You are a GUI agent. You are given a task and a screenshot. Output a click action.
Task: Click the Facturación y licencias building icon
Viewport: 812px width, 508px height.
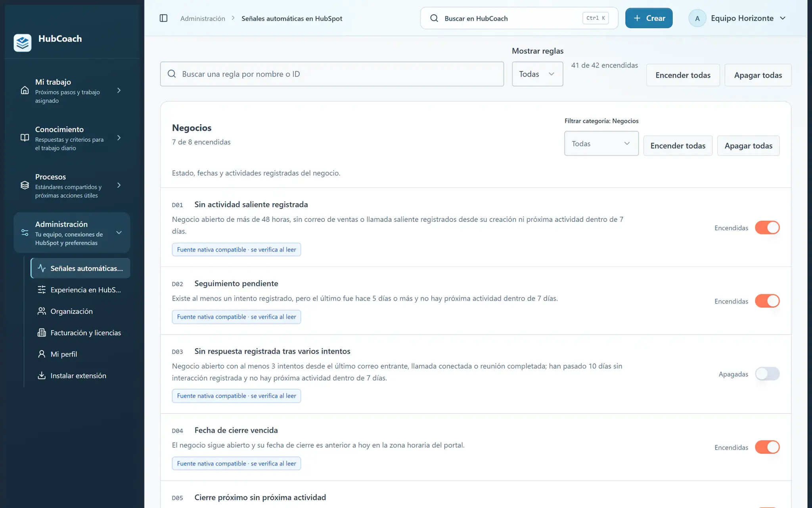coord(42,333)
